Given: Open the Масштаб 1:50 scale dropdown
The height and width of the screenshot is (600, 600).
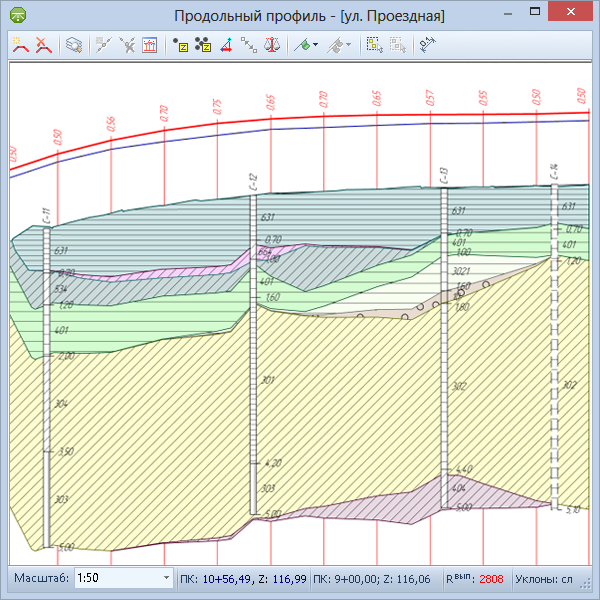Looking at the screenshot, I should point(166,579).
